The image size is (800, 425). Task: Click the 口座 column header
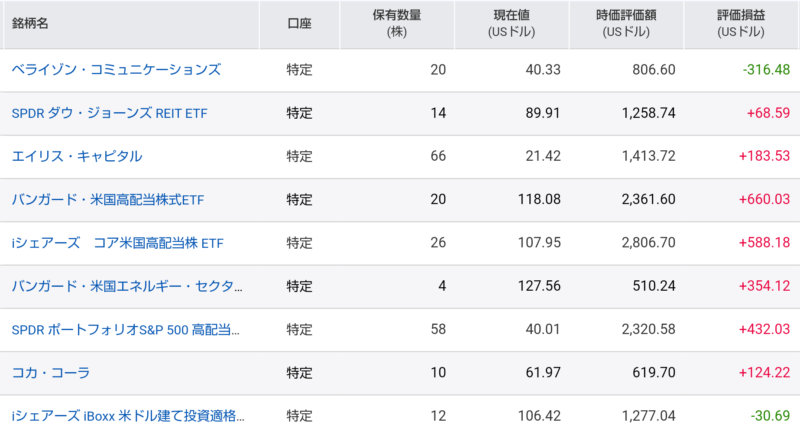coord(299,24)
